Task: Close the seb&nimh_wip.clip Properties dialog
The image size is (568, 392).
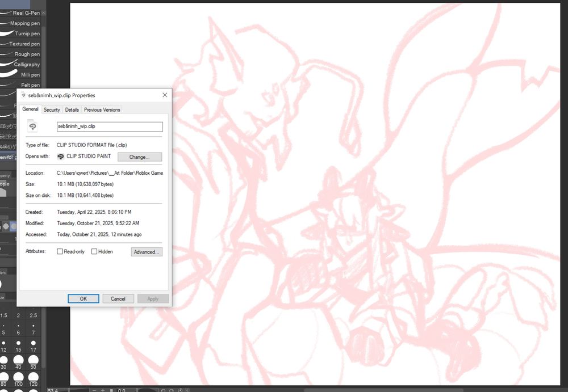Action: click(165, 95)
